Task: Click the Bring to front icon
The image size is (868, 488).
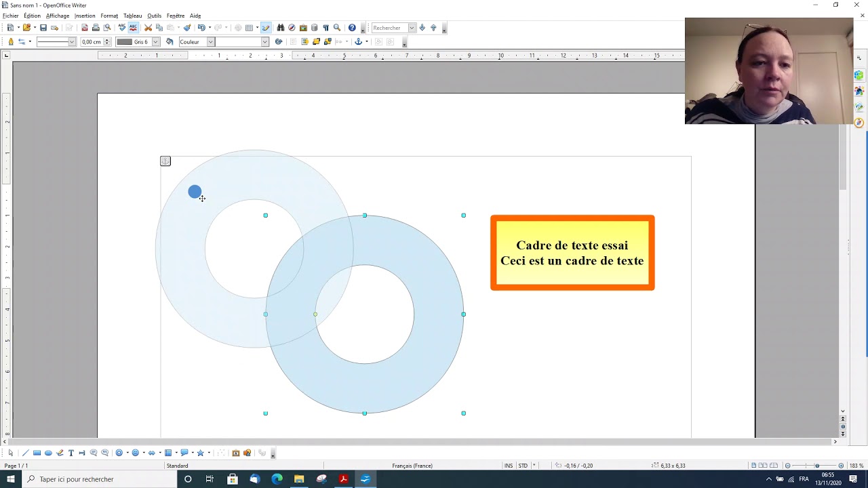Action: coord(316,41)
